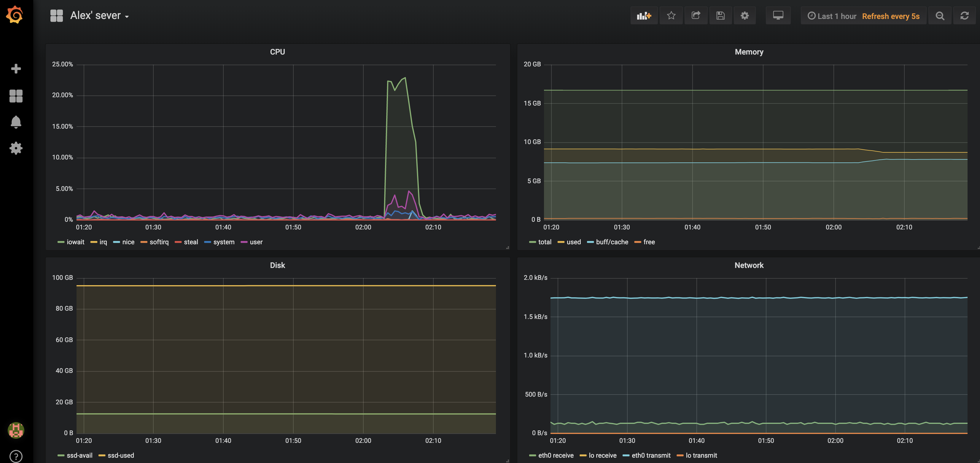Open the Memory panel title menu
Image resolution: width=980 pixels, height=463 pixels.
[749, 52]
